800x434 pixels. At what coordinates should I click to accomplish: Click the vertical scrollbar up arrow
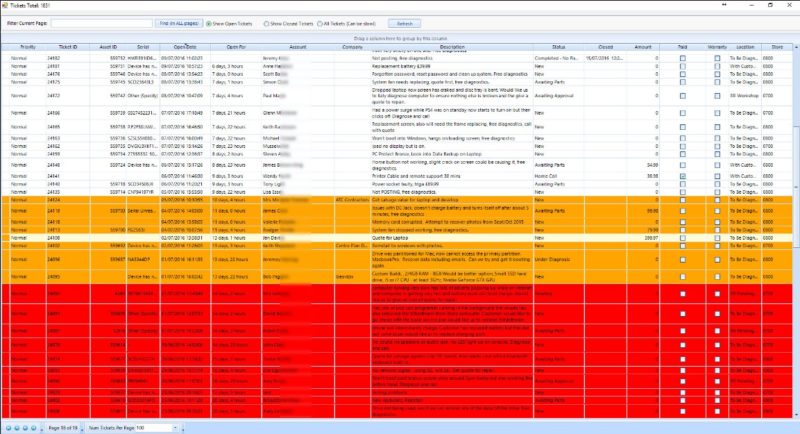coord(796,47)
